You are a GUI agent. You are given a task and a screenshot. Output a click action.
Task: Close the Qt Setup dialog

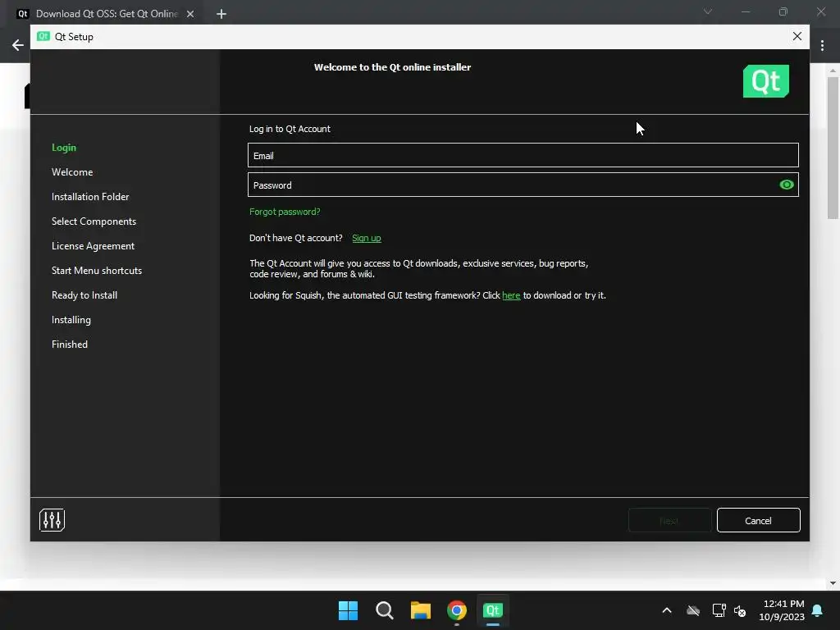coord(797,36)
